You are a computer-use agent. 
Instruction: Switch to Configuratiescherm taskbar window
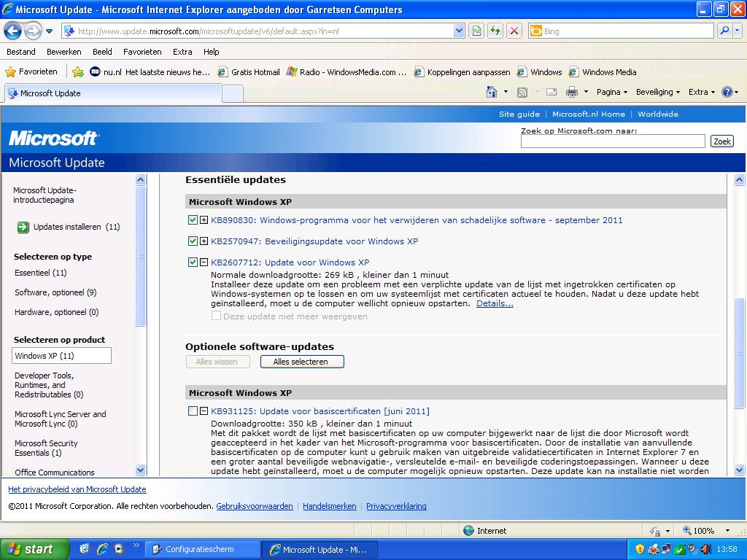(x=202, y=550)
